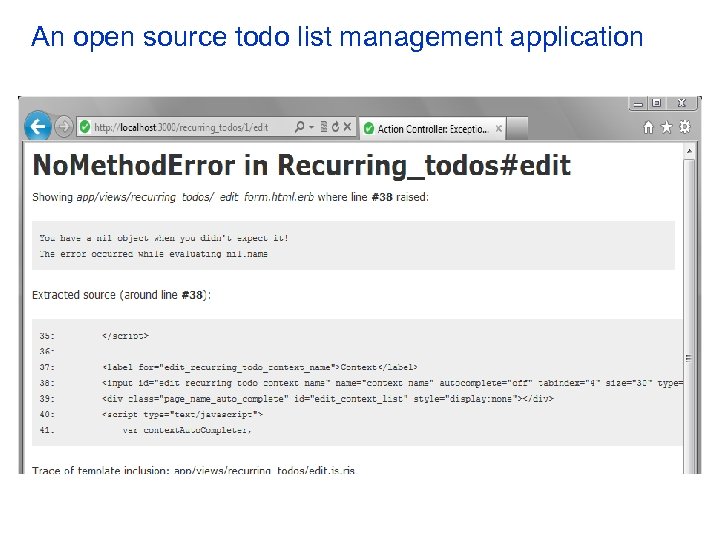Go back with the browser back arrow
Image resolution: width=720 pixels, height=540 pixels.
(x=38, y=125)
